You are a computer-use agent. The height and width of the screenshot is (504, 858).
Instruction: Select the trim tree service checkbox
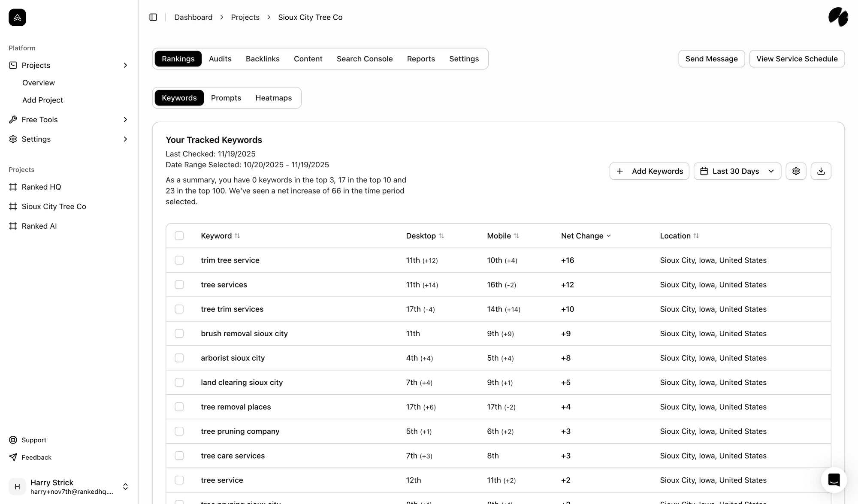(x=179, y=260)
